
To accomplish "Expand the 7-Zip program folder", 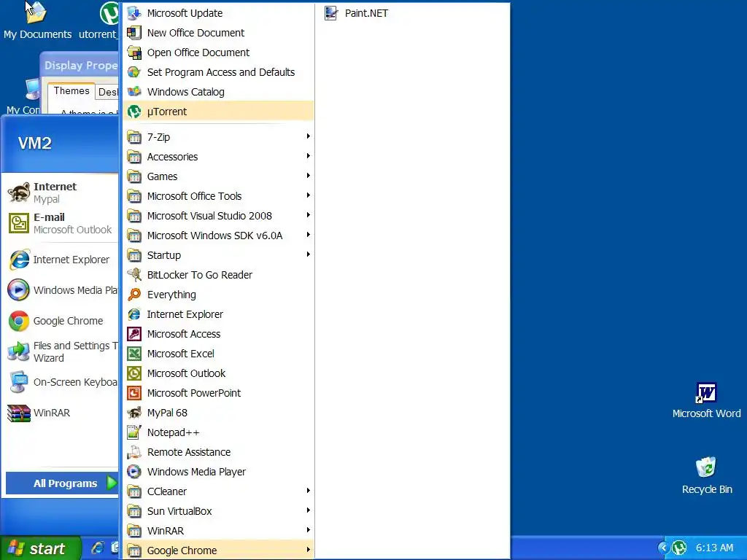I will [x=218, y=137].
